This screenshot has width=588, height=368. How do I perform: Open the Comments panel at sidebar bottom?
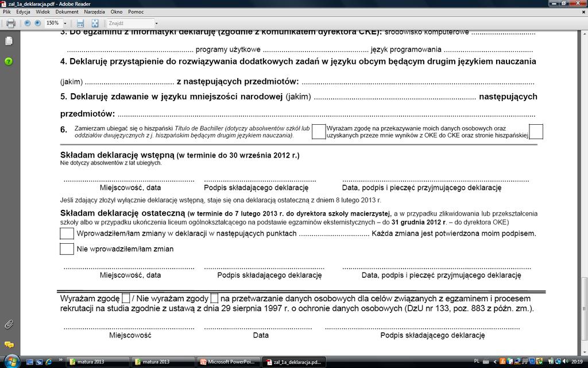(x=9, y=344)
